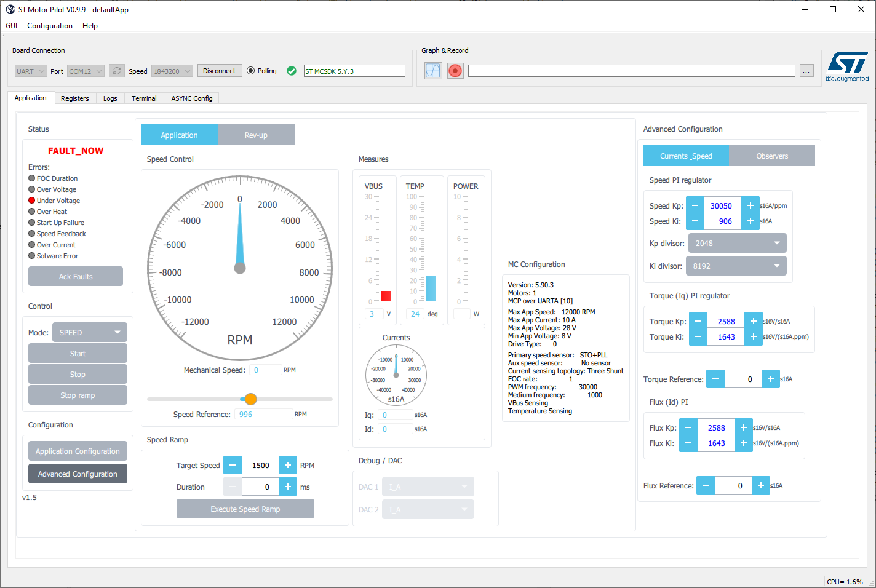The width and height of the screenshot is (876, 588).
Task: Select the Observers tab
Action: 772,156
